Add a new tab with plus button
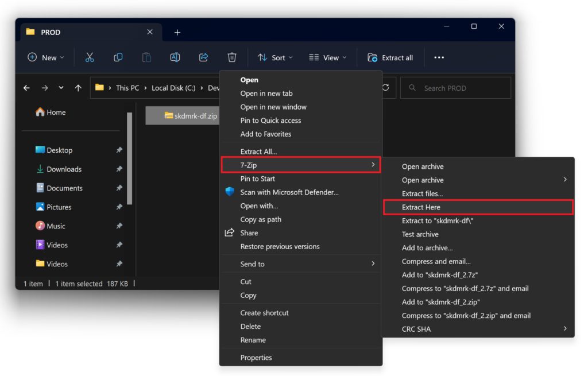 tap(177, 32)
